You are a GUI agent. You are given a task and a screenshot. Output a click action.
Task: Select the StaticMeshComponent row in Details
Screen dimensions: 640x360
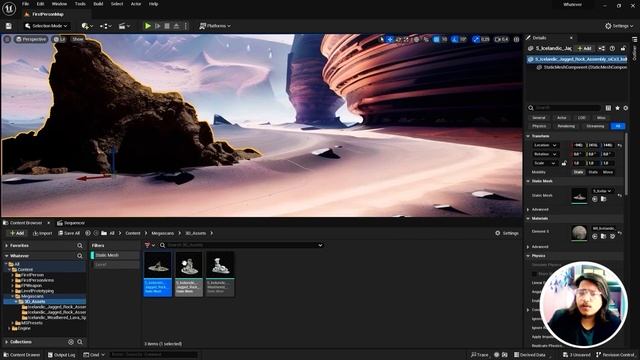click(582, 67)
